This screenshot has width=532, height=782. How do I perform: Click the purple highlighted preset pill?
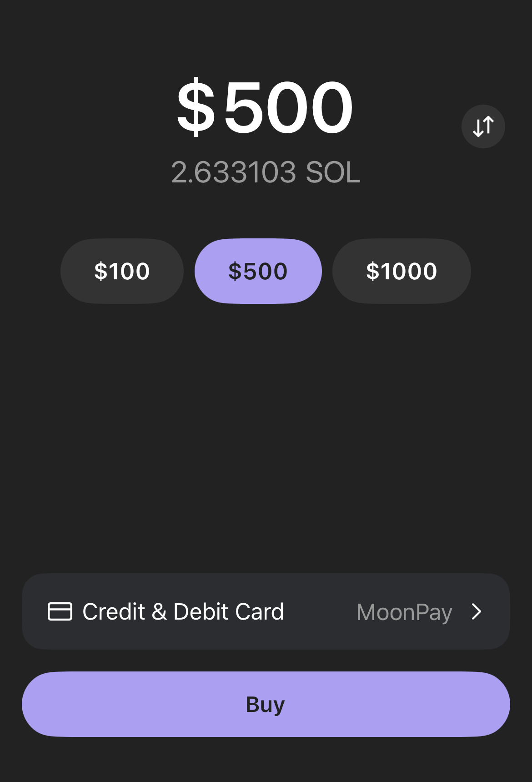tap(258, 271)
